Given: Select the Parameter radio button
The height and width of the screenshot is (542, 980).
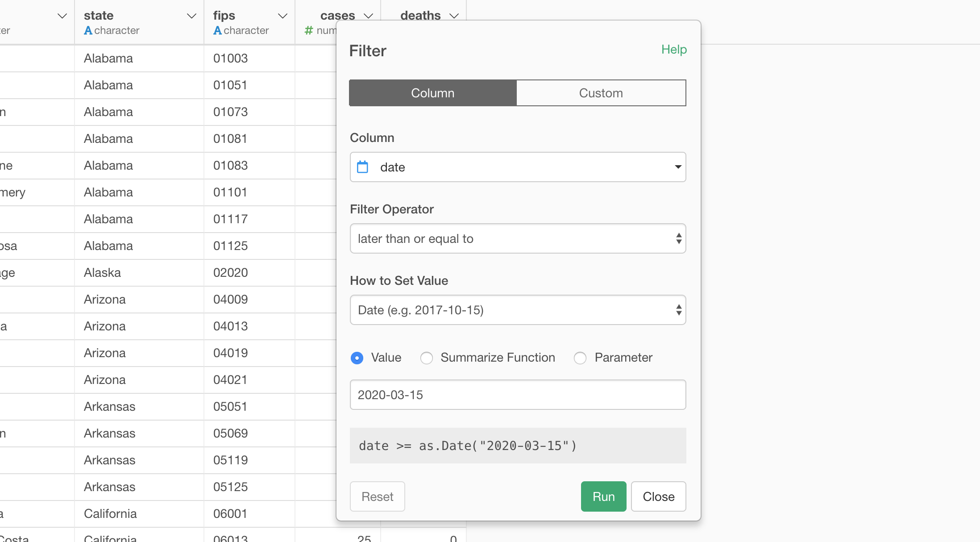Looking at the screenshot, I should [580, 358].
